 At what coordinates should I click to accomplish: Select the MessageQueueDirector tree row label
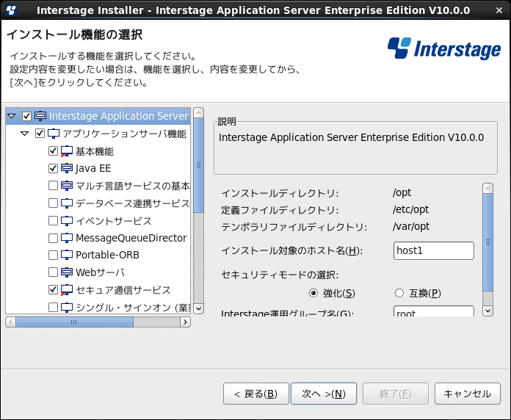[x=131, y=238]
